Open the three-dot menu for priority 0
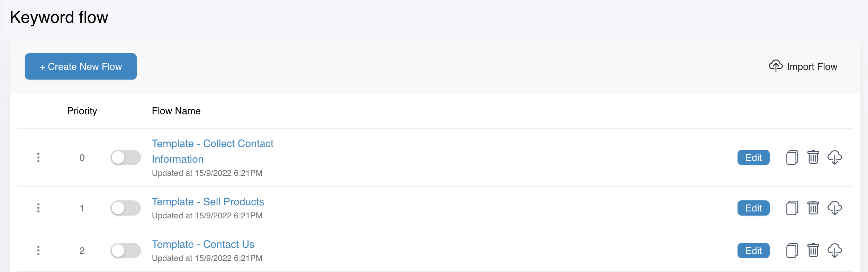Viewport: 868px width, 272px height. tap(38, 157)
